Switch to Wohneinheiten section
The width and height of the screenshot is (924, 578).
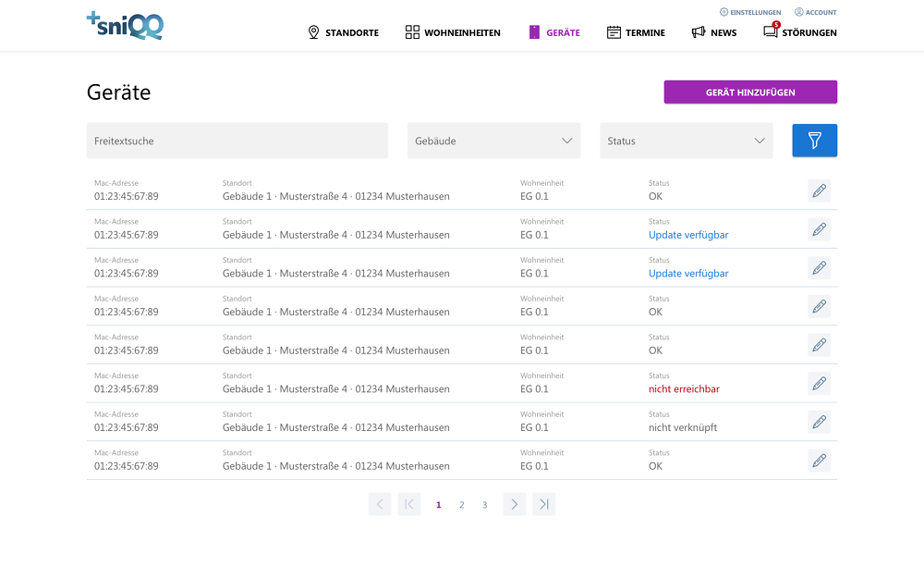click(x=453, y=32)
